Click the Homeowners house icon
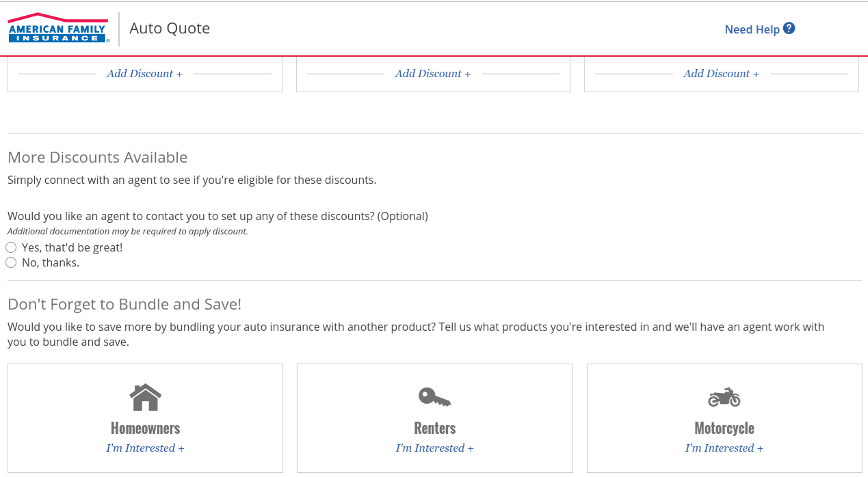This screenshot has width=868, height=477. (145, 397)
